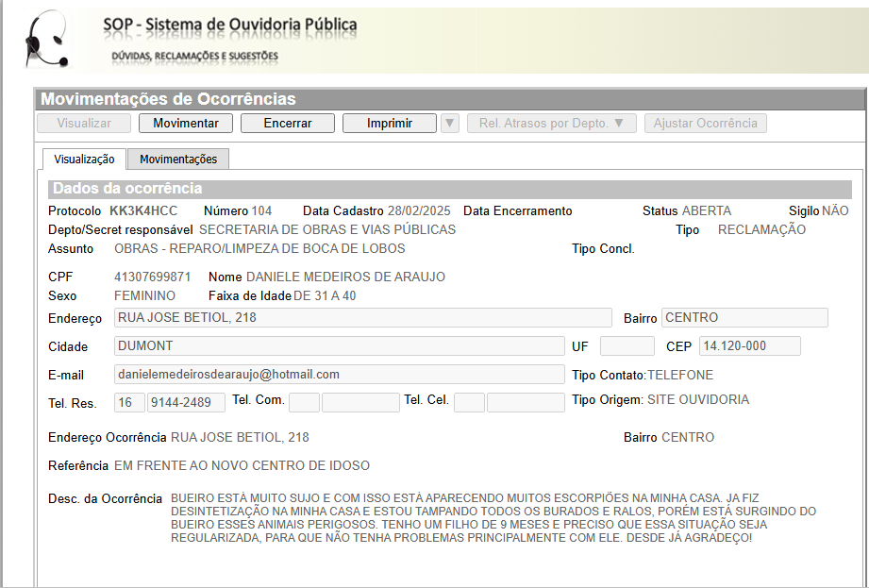Click the Ajustar Ocorrência button
The width and height of the screenshot is (869, 588).
point(705,124)
